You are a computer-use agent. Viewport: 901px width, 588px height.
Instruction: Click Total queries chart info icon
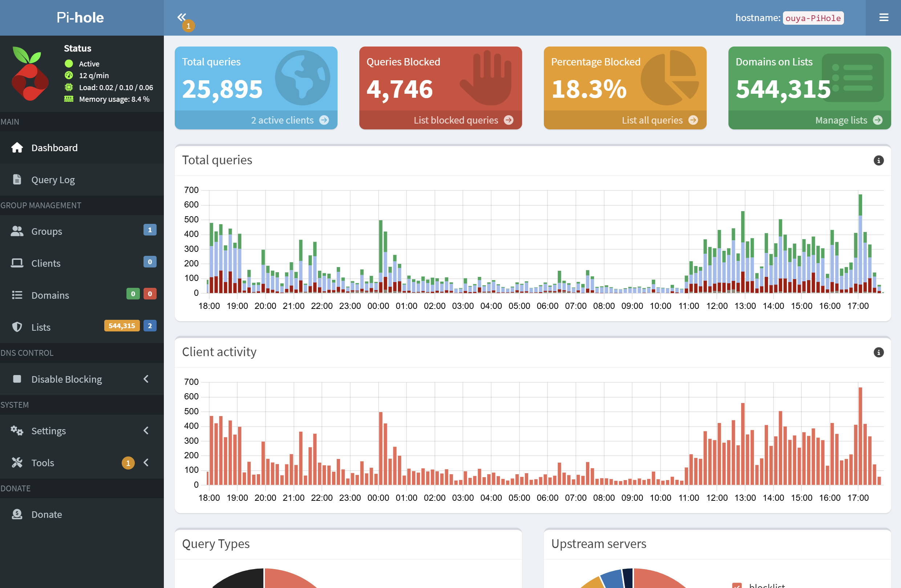click(878, 161)
